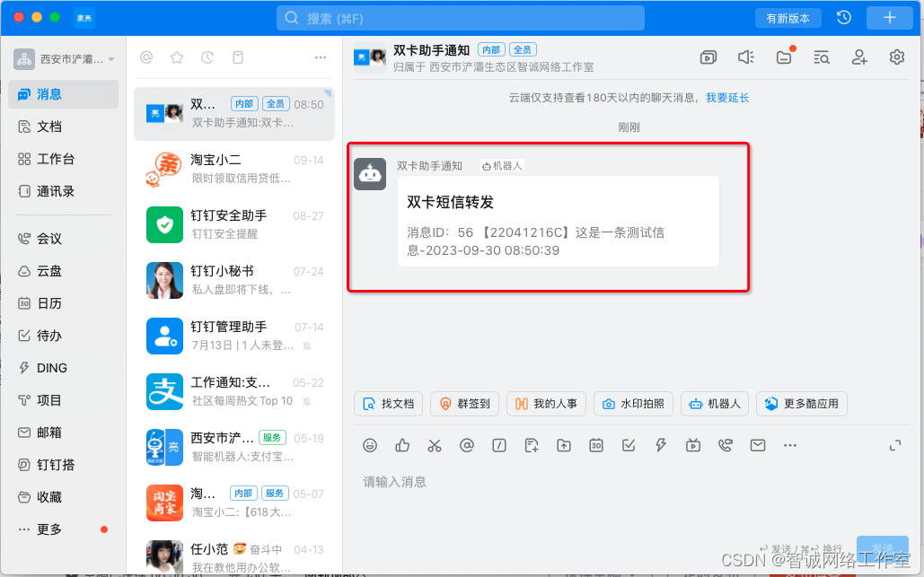924x577 pixels.
Task: Open the group files folder icon
Action: [784, 57]
